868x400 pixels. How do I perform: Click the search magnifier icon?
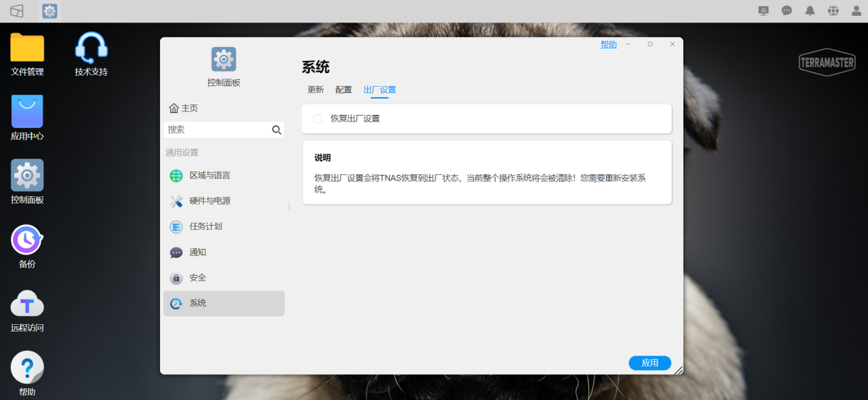(276, 130)
